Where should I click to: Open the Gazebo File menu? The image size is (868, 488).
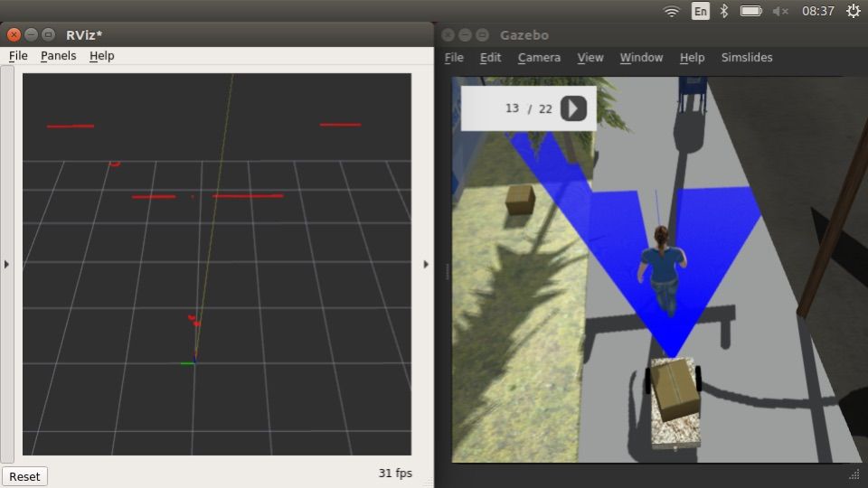click(x=454, y=58)
